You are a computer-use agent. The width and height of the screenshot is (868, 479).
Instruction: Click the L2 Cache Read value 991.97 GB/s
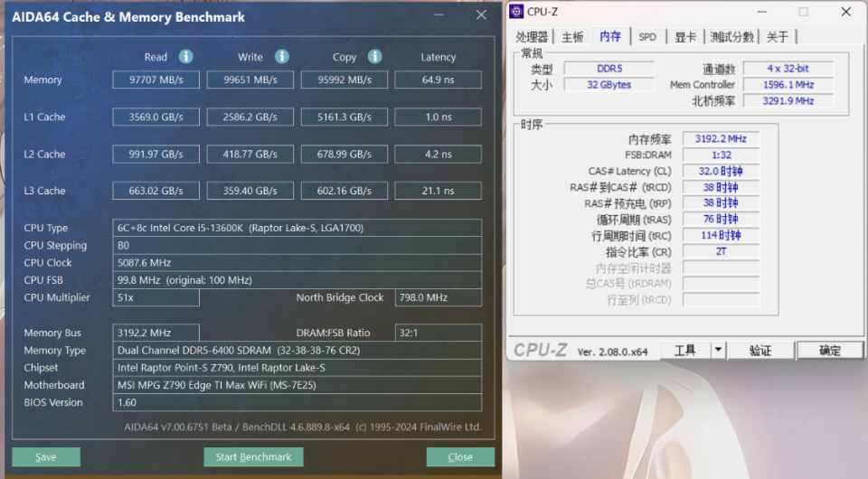(x=156, y=154)
